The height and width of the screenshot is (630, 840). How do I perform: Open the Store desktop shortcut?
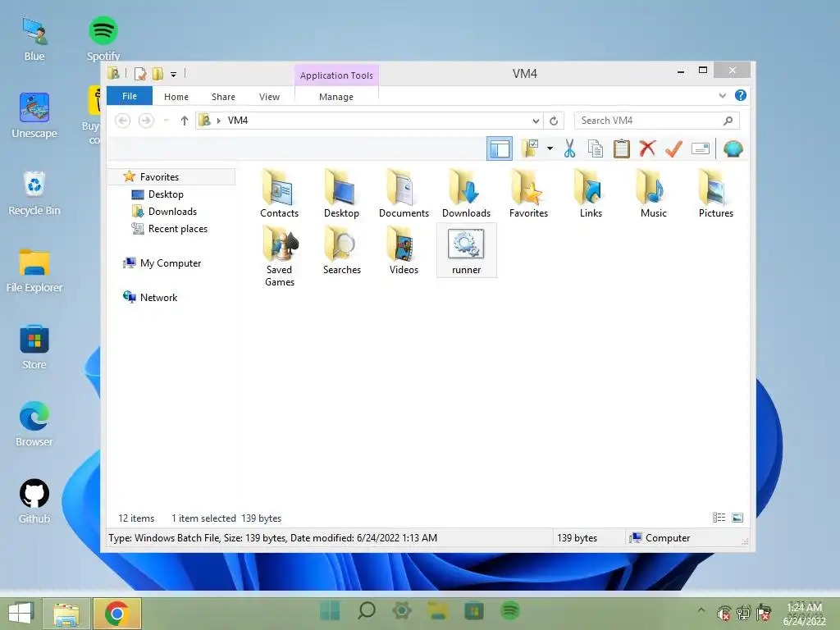pos(34,347)
